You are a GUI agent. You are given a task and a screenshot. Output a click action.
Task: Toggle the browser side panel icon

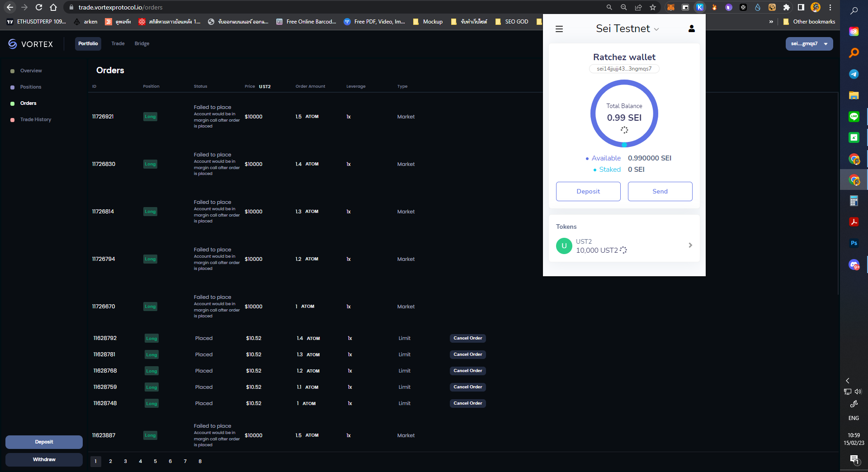coord(801,7)
